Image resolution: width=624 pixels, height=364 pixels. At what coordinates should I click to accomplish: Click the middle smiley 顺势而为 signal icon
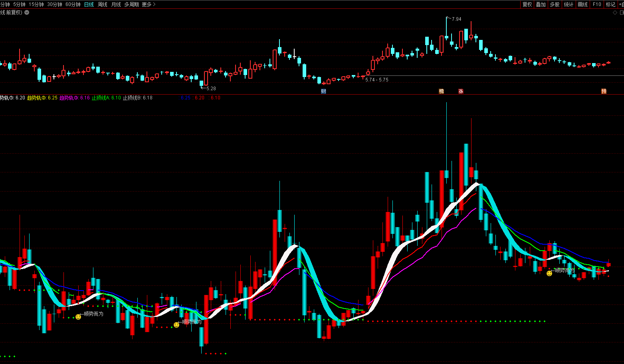176,325
